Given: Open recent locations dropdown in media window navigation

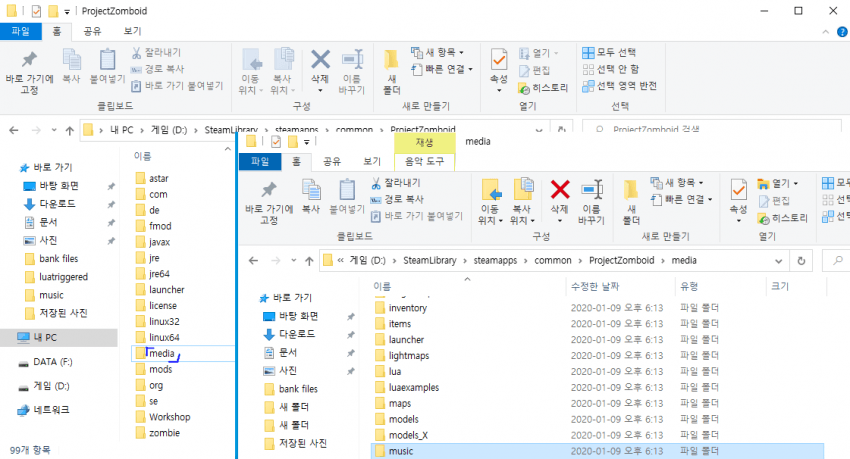Looking at the screenshot, I should [x=293, y=261].
